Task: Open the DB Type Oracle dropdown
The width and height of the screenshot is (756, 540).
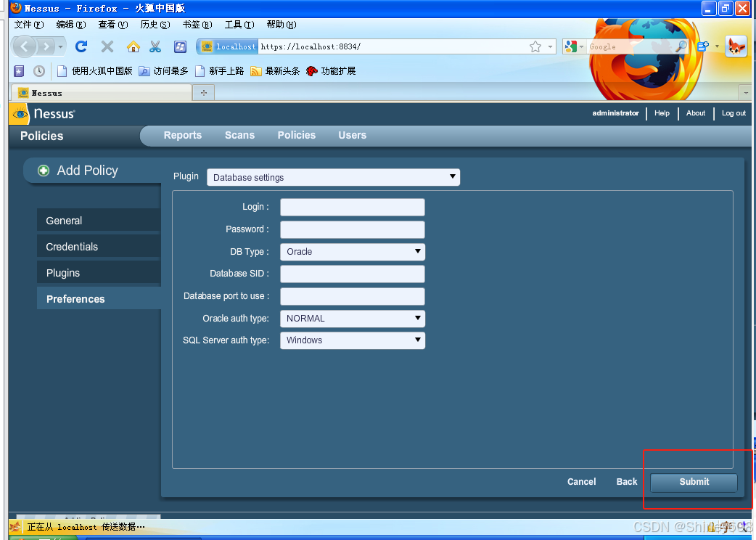Action: (353, 252)
